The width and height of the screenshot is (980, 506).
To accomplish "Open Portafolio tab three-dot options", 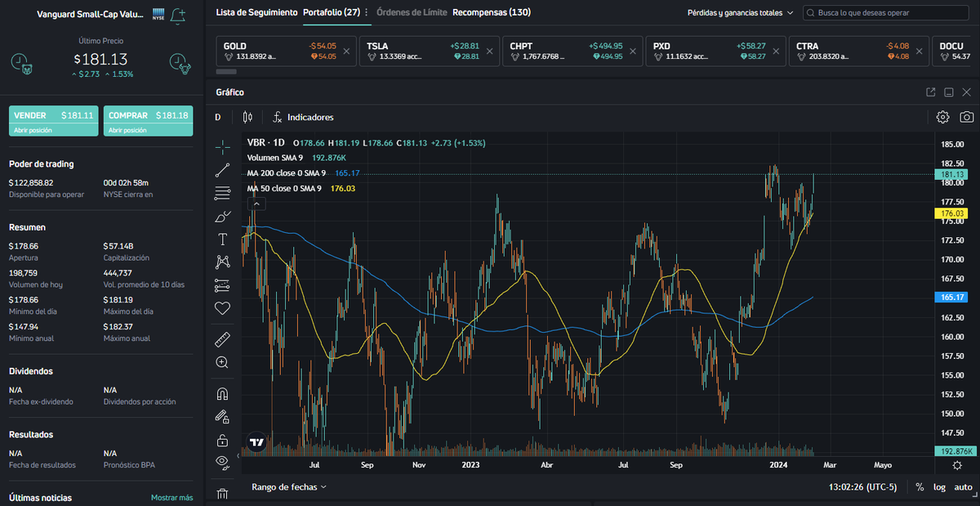I will coord(367,12).
